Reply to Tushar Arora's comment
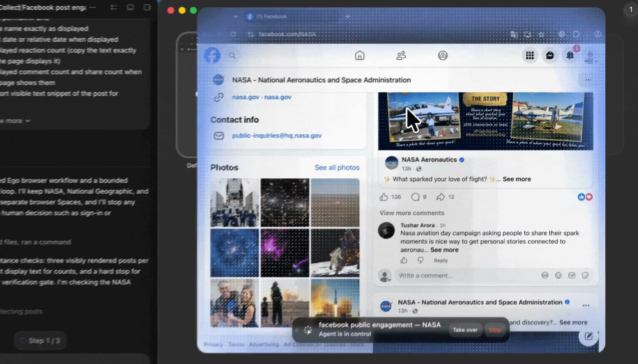 441,261
